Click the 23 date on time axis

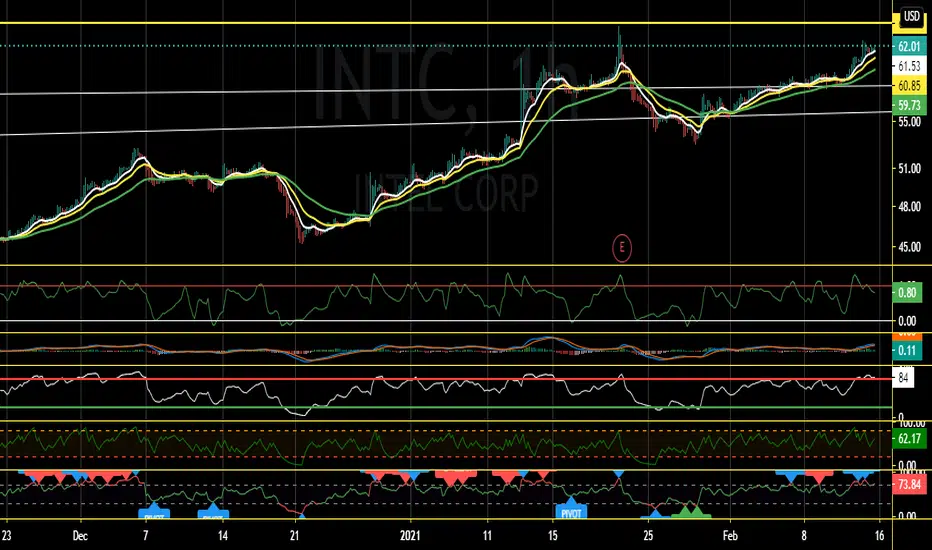point(6,536)
